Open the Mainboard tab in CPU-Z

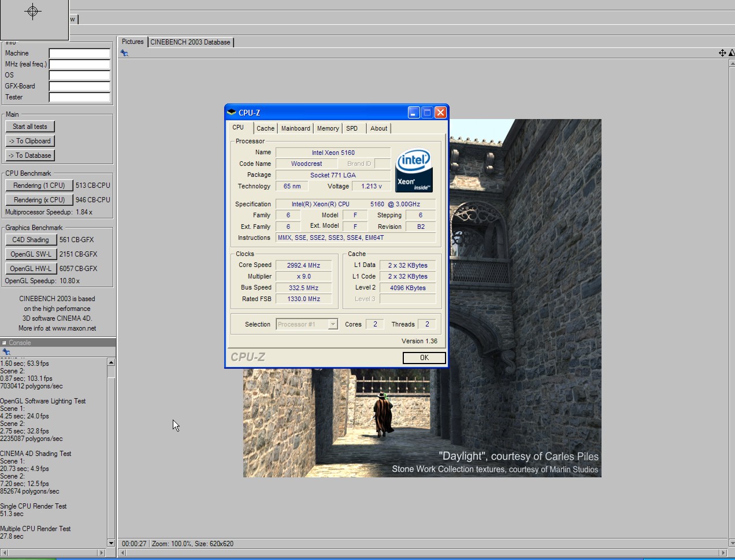[x=295, y=128]
